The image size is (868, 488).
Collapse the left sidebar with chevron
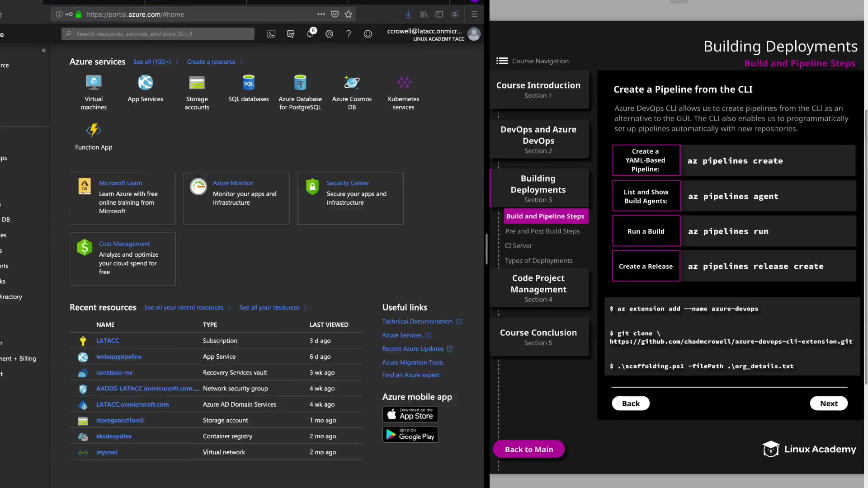(x=43, y=50)
